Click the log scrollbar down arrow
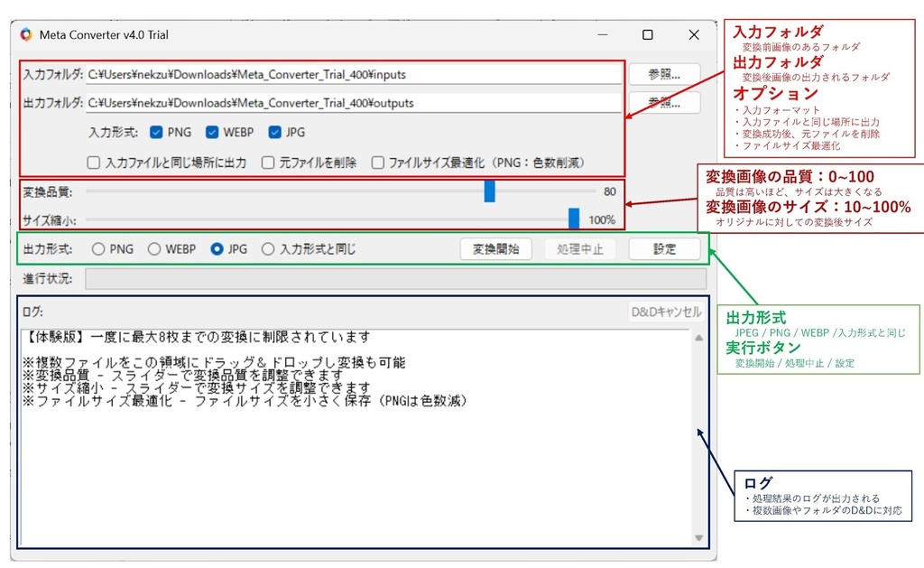The width and height of the screenshot is (924, 568). point(699,537)
